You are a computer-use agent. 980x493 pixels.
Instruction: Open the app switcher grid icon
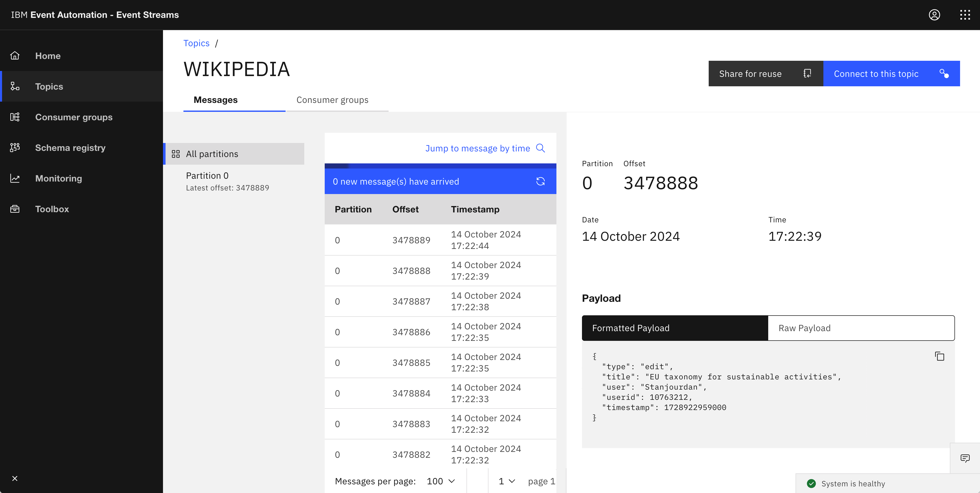click(965, 15)
